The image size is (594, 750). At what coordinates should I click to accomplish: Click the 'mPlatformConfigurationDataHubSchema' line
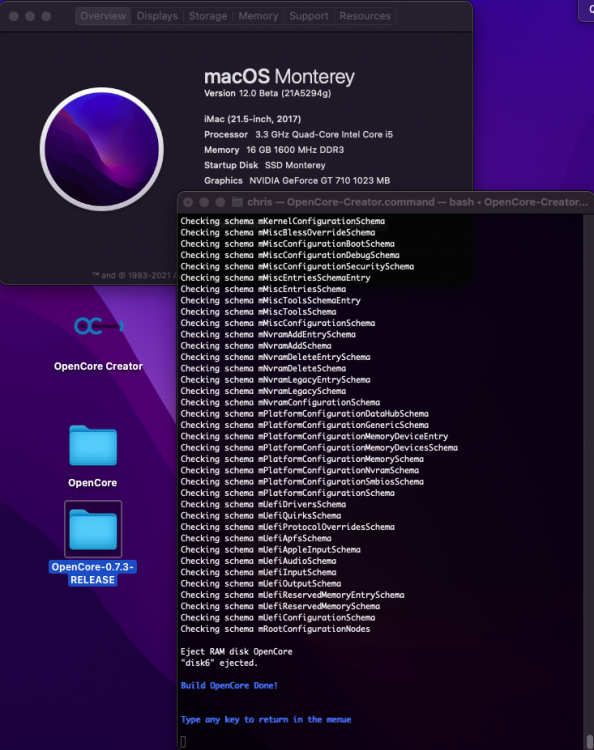click(x=305, y=414)
